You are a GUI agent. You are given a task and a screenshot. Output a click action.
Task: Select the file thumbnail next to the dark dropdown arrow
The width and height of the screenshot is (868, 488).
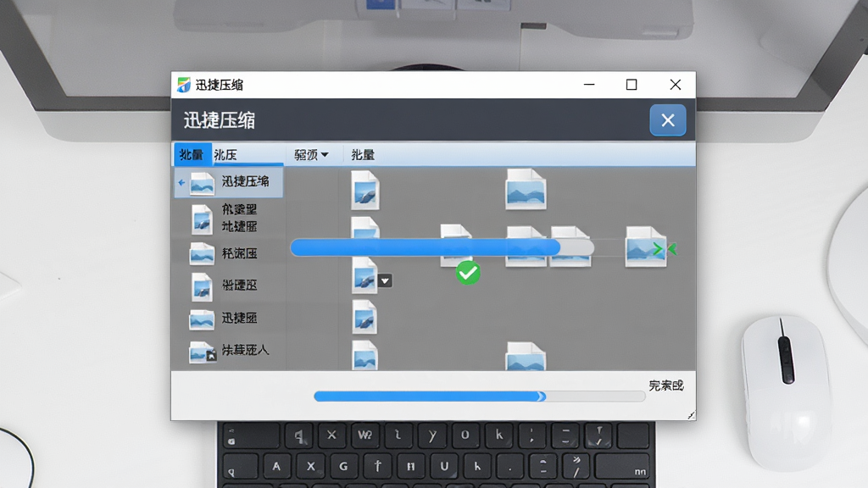click(x=364, y=275)
